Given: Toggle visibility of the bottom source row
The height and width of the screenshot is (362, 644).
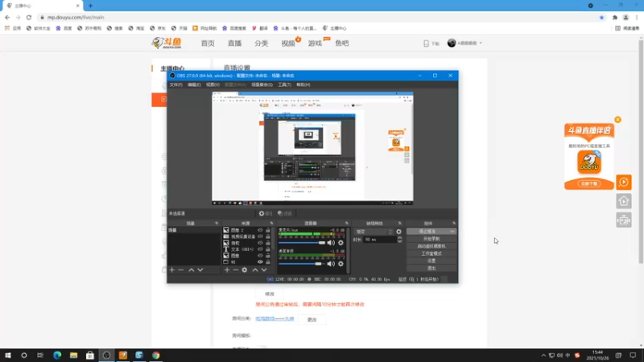Looking at the screenshot, I should click(260, 262).
